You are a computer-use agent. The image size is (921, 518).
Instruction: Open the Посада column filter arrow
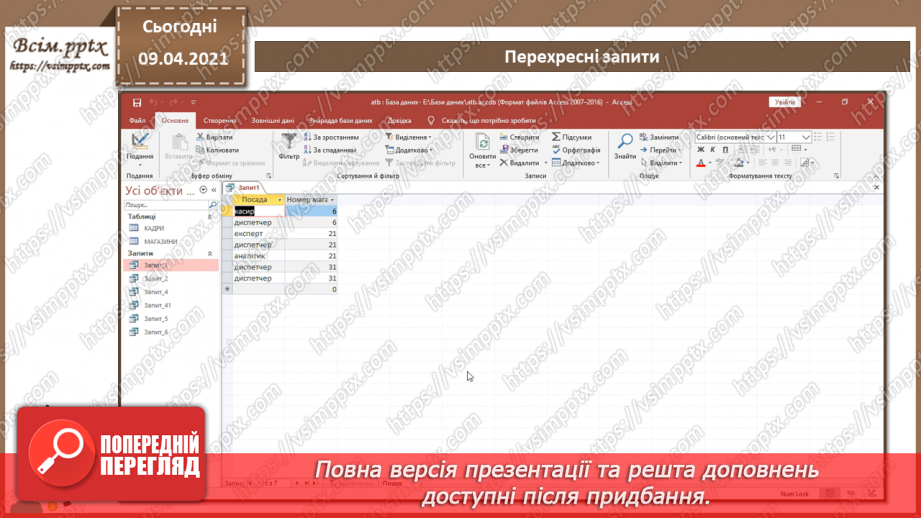click(x=280, y=200)
